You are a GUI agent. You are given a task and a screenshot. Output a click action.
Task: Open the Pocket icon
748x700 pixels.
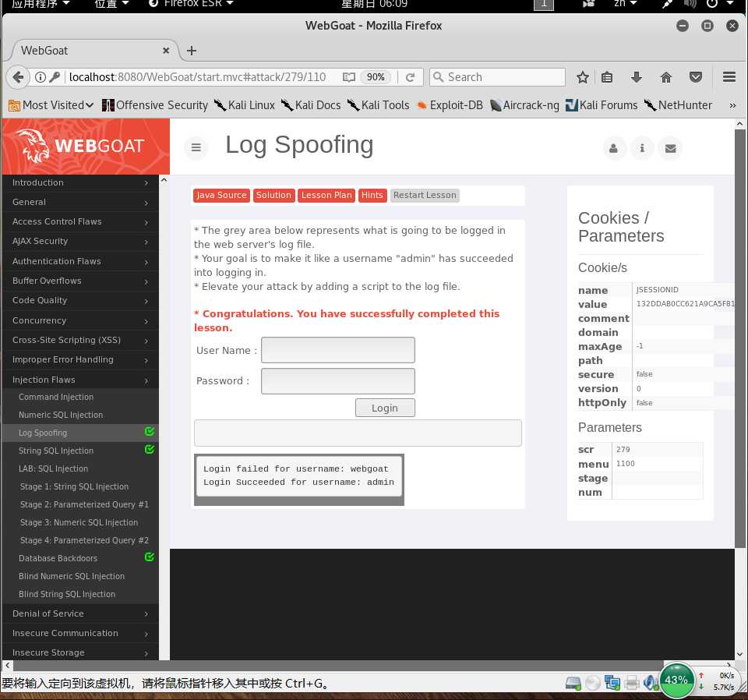click(695, 77)
